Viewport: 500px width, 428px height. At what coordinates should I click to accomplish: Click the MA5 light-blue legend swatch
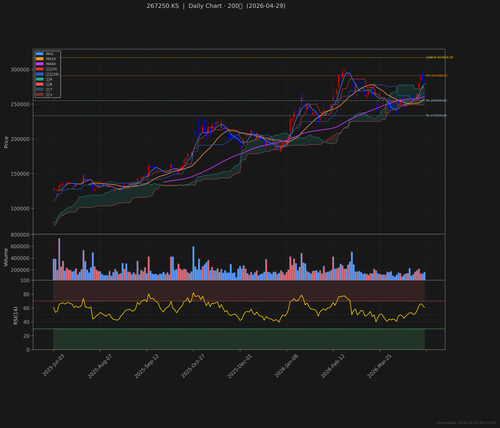[x=40, y=54]
